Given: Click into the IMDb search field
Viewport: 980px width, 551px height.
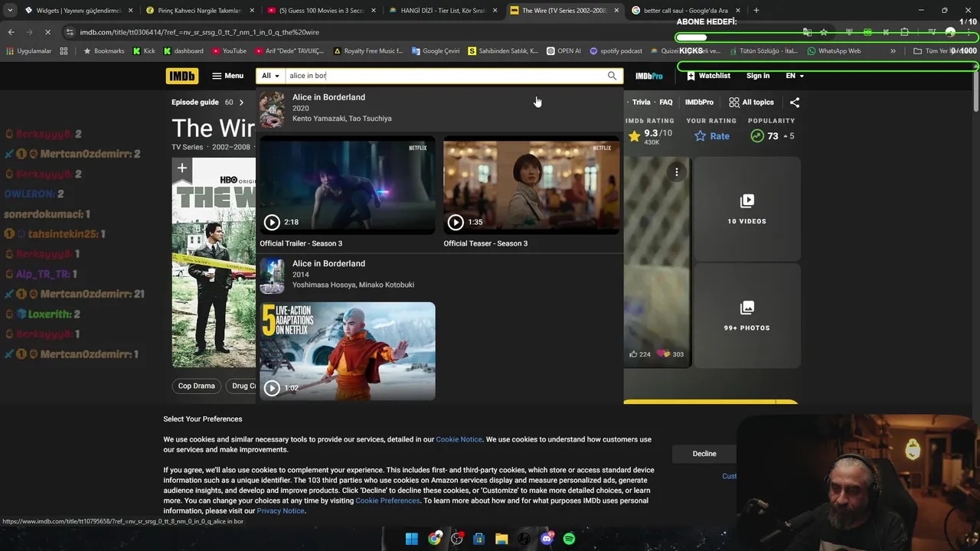Looking at the screenshot, I should [446, 76].
